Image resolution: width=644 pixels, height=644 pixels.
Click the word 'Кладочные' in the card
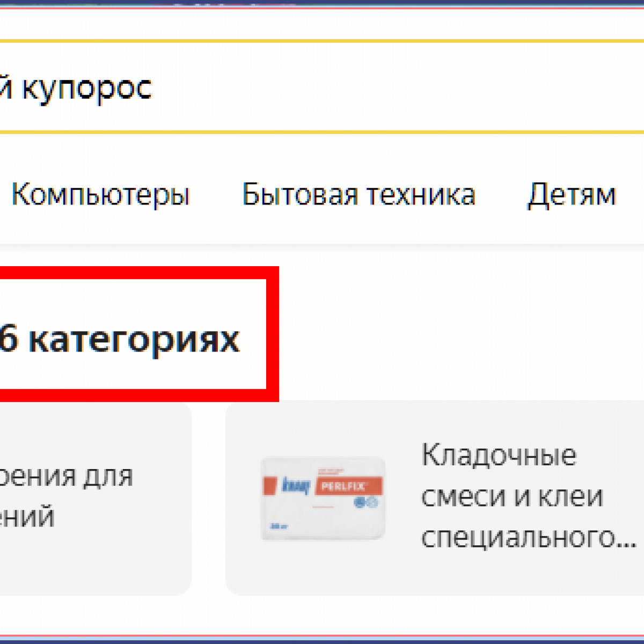tap(499, 456)
